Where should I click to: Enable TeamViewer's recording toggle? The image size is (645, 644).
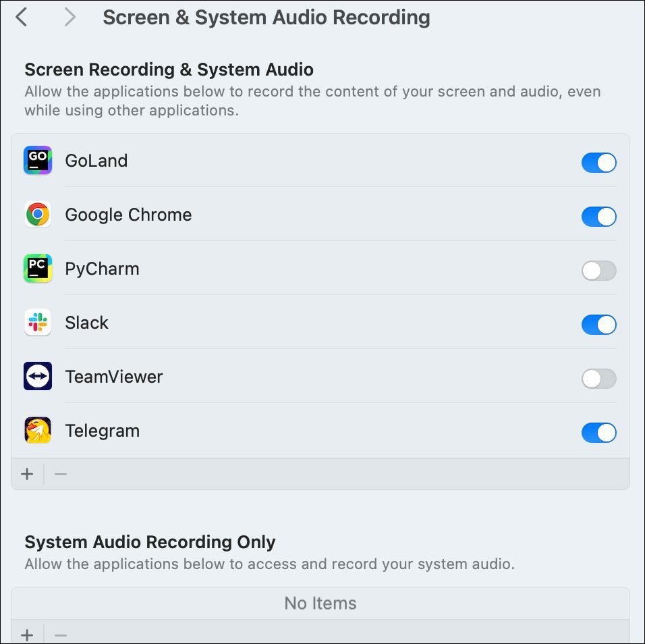(598, 379)
